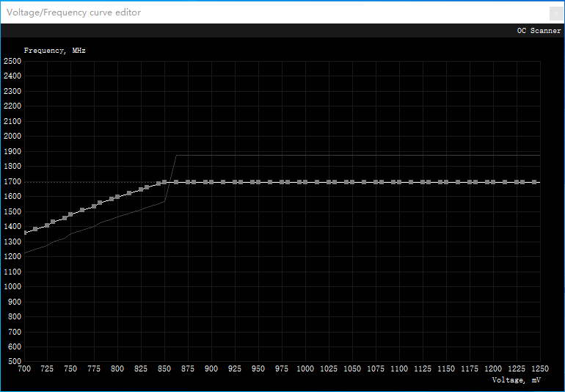Click the "Frequency, MHz" axis label

pos(55,51)
